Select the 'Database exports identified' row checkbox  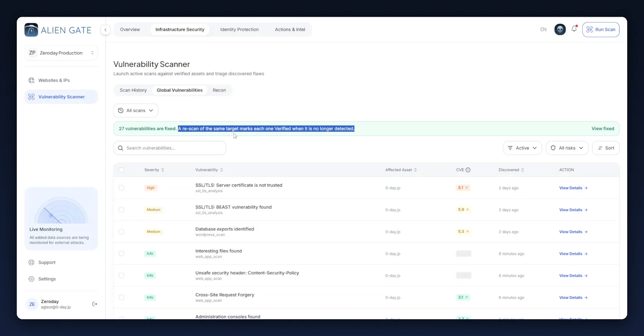point(121,232)
